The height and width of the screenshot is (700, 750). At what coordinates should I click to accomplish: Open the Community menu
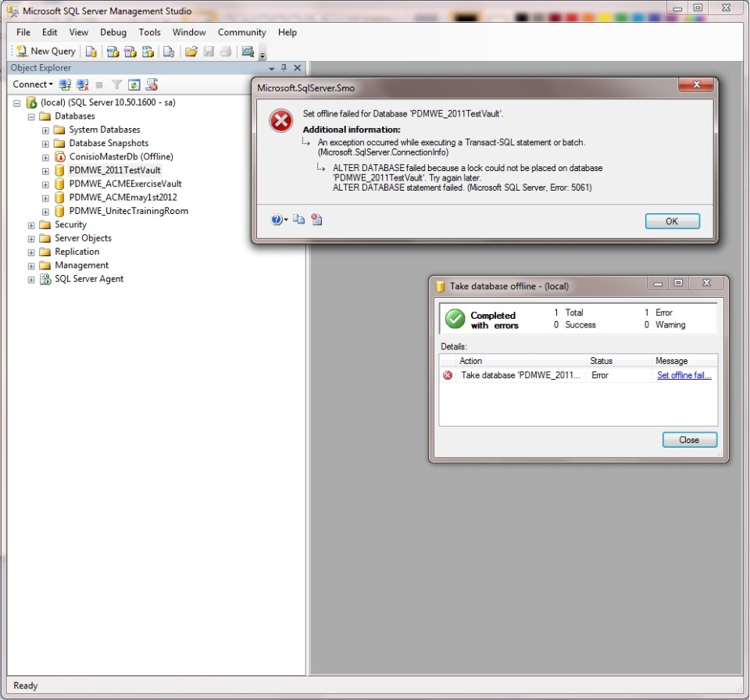[241, 32]
